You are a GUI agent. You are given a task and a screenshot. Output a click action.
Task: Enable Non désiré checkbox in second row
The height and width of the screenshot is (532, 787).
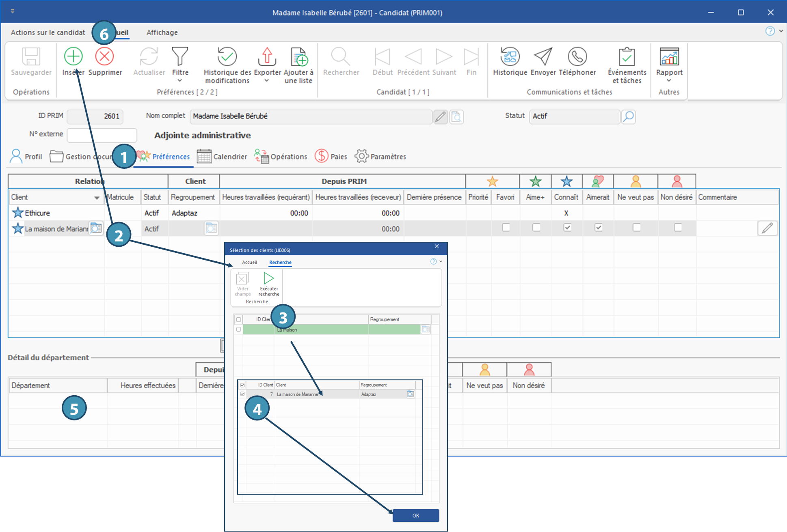677,228
